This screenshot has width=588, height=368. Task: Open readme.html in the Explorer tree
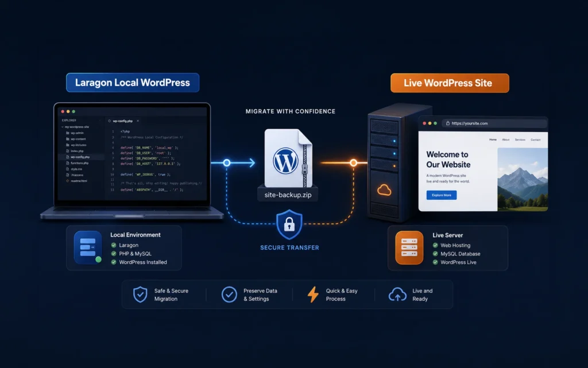click(77, 181)
